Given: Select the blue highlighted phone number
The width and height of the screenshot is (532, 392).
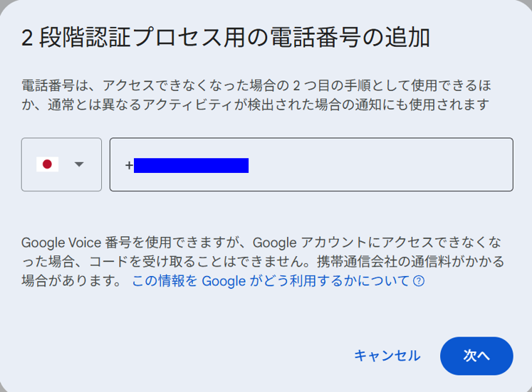Looking at the screenshot, I should (x=191, y=165).
